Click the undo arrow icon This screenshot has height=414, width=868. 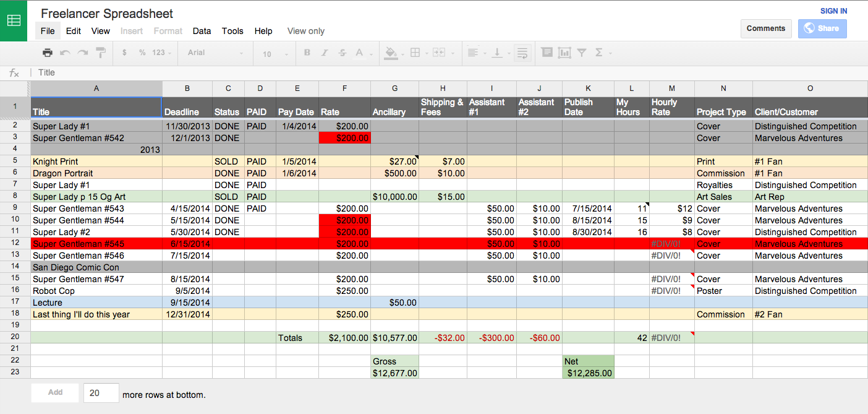[x=65, y=53]
